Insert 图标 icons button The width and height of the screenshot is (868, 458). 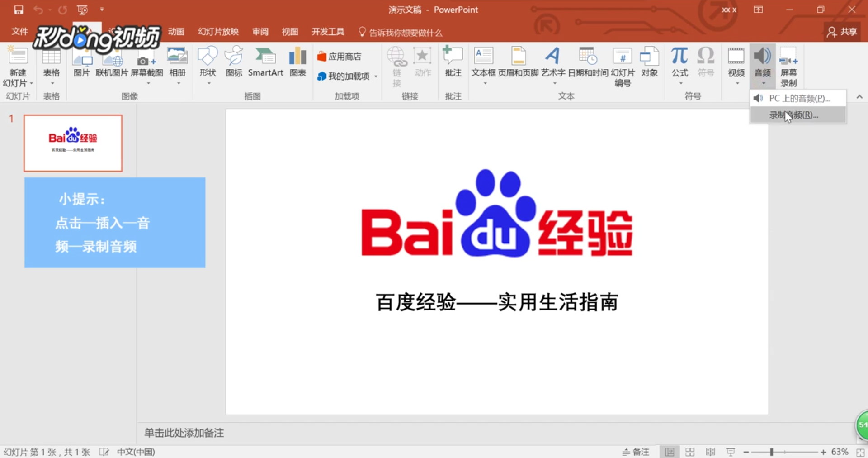234,62
